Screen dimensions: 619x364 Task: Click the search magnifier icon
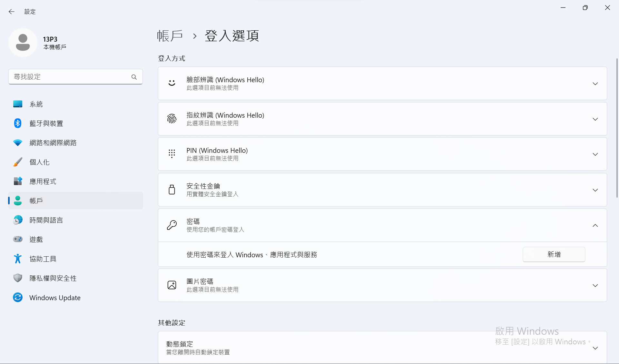pos(134,77)
